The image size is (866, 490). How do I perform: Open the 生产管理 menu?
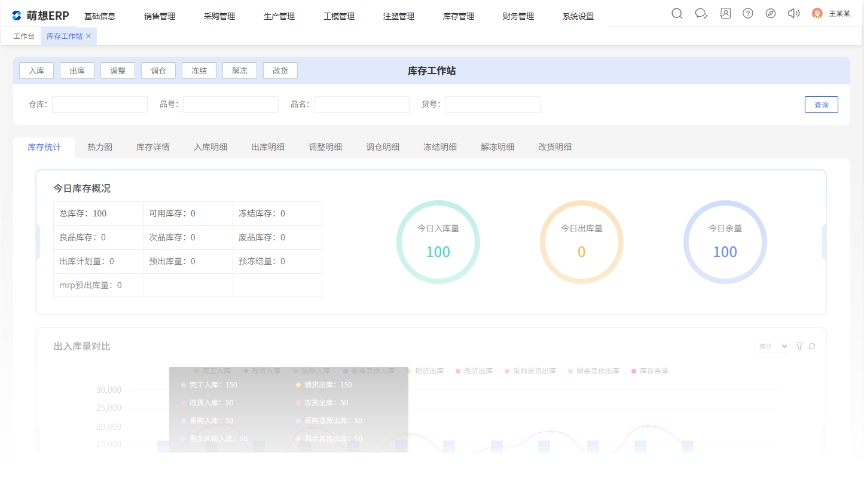click(x=279, y=17)
